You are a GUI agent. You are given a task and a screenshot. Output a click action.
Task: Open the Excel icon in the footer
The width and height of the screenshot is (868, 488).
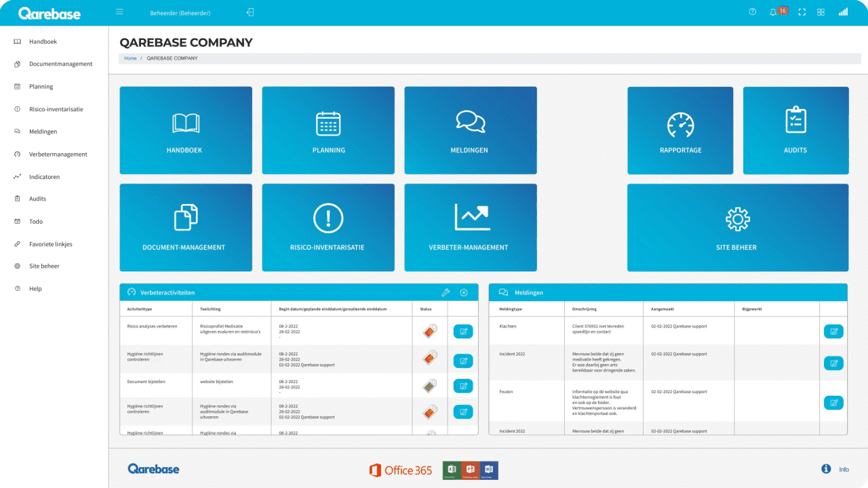pyautogui.click(x=452, y=470)
